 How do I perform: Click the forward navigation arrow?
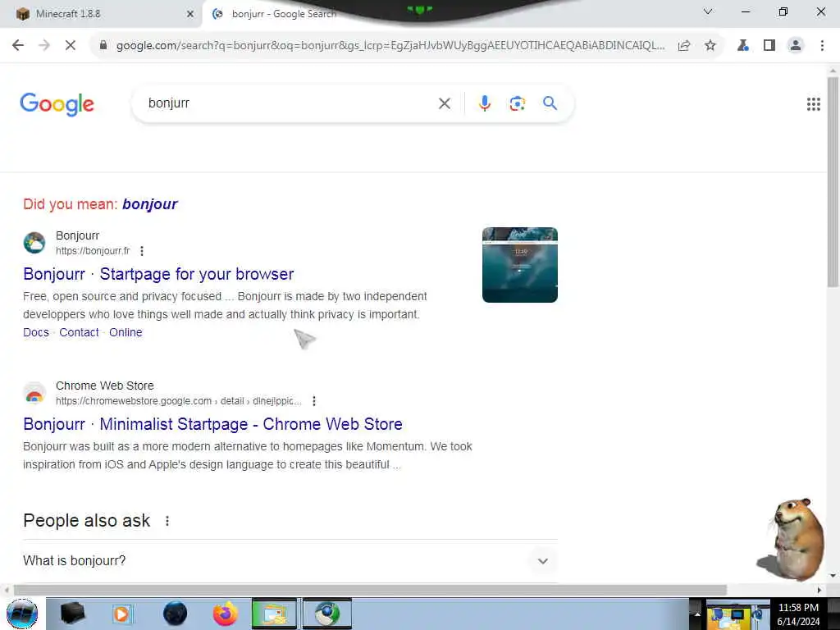pos(44,46)
